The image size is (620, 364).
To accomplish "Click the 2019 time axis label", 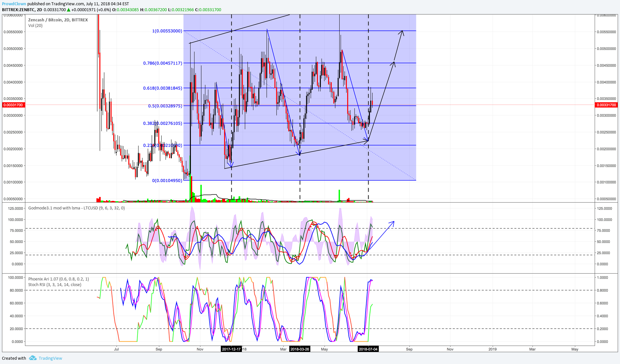I will [492, 349].
